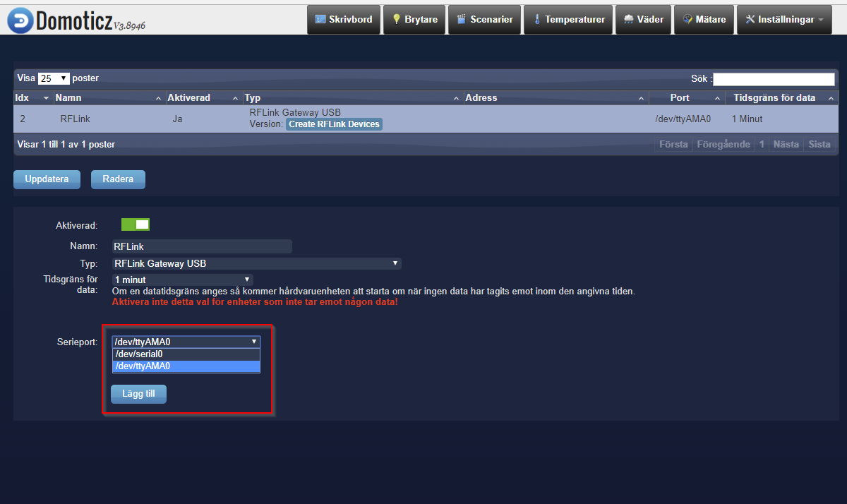Click the Idx 2 table cell

pos(23,119)
